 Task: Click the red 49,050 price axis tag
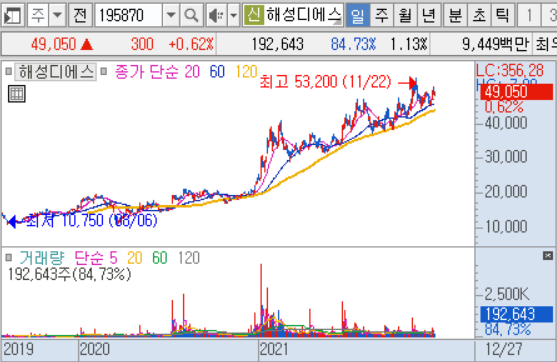coord(517,92)
